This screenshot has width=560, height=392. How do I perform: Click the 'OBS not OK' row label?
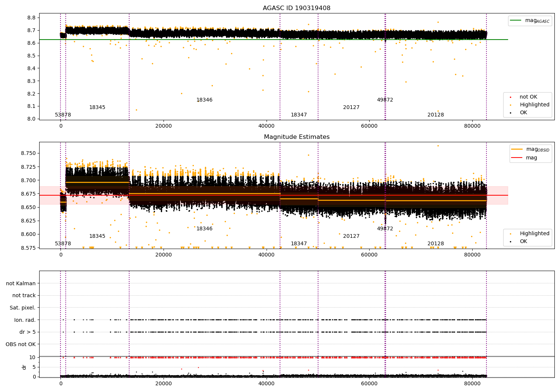click(x=21, y=344)
